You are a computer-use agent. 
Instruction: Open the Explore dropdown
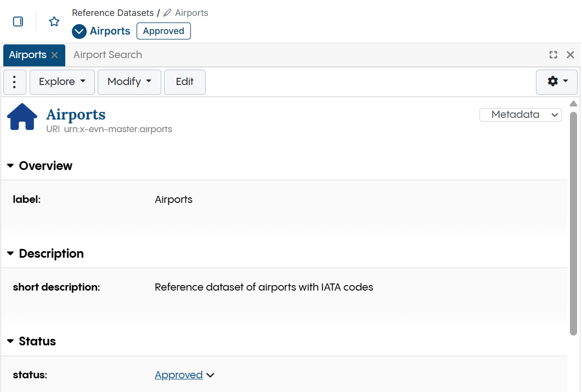click(62, 82)
